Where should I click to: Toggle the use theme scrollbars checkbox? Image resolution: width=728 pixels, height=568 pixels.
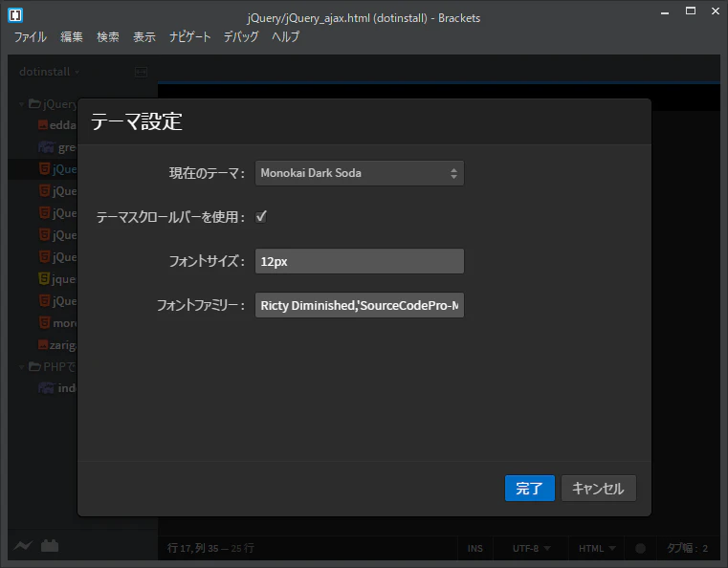[x=261, y=217]
